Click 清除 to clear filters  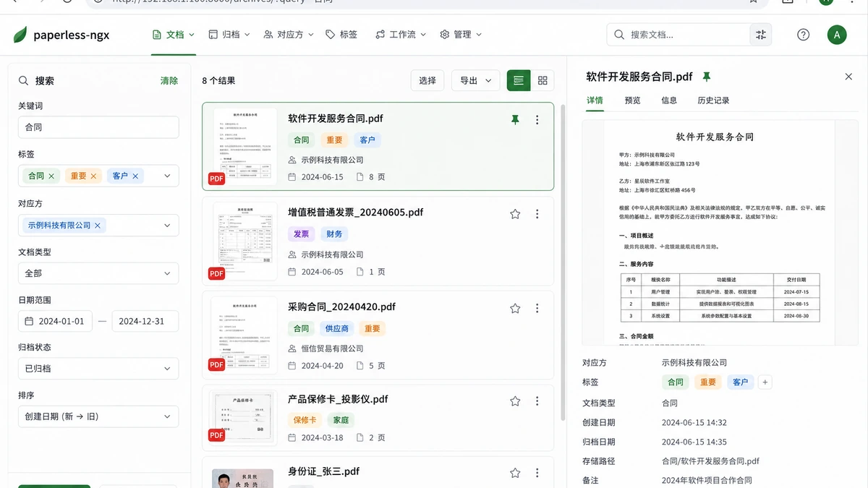click(169, 80)
